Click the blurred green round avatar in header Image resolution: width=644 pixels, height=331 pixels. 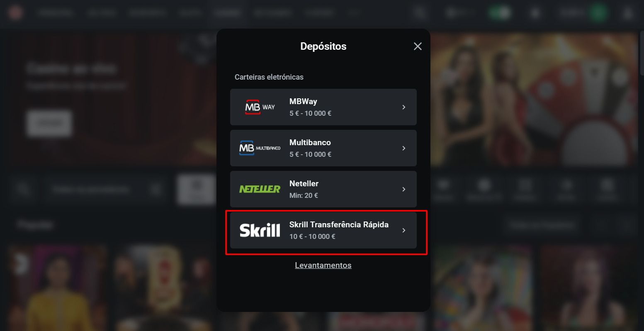[x=598, y=13]
